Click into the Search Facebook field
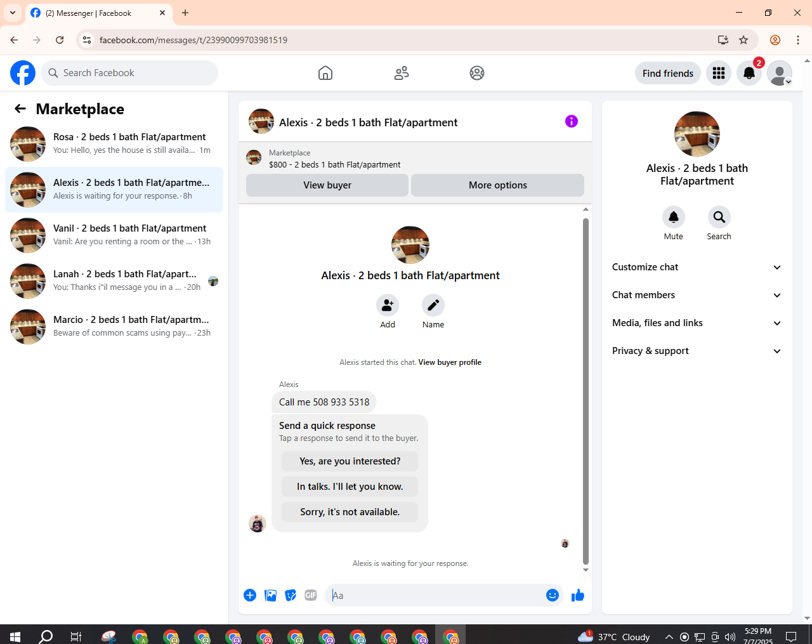The width and height of the screenshot is (812, 644). (129, 73)
